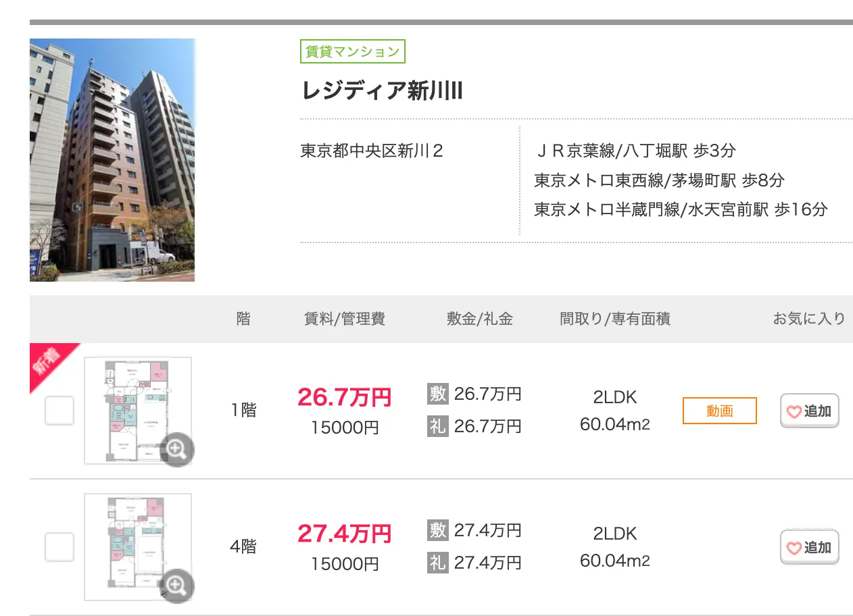Click the 礼 badge next to 27.4万円 key money

437,562
